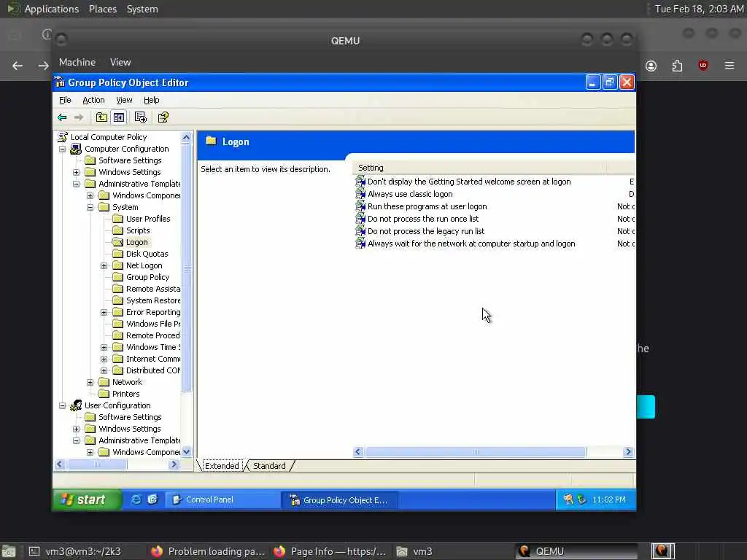This screenshot has width=747, height=560.
Task: Select the User Profiles folder
Action: coord(147,219)
